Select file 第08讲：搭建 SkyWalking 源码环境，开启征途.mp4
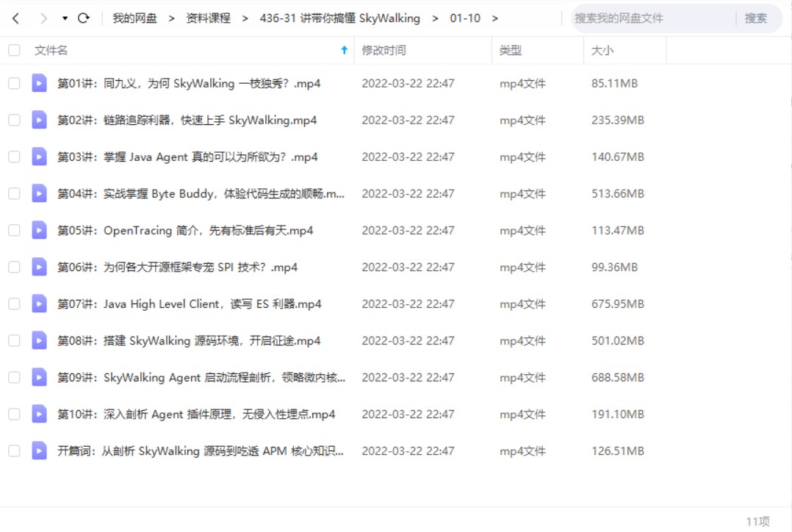 click(x=189, y=341)
